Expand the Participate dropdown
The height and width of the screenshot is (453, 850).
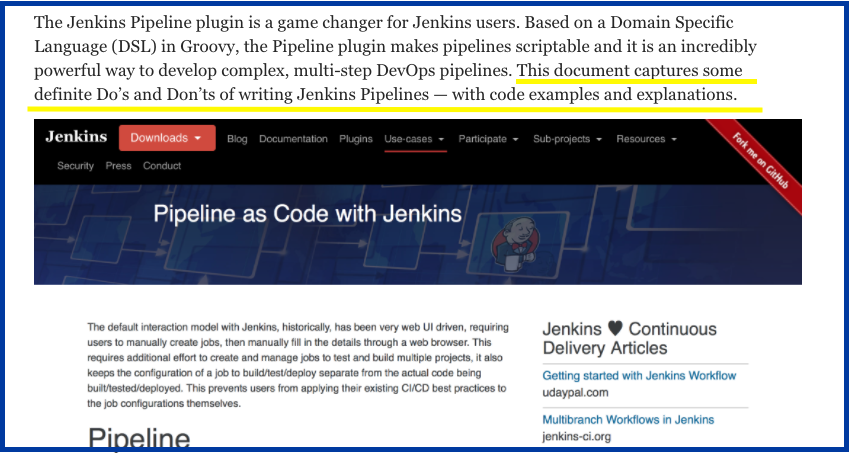pos(488,139)
